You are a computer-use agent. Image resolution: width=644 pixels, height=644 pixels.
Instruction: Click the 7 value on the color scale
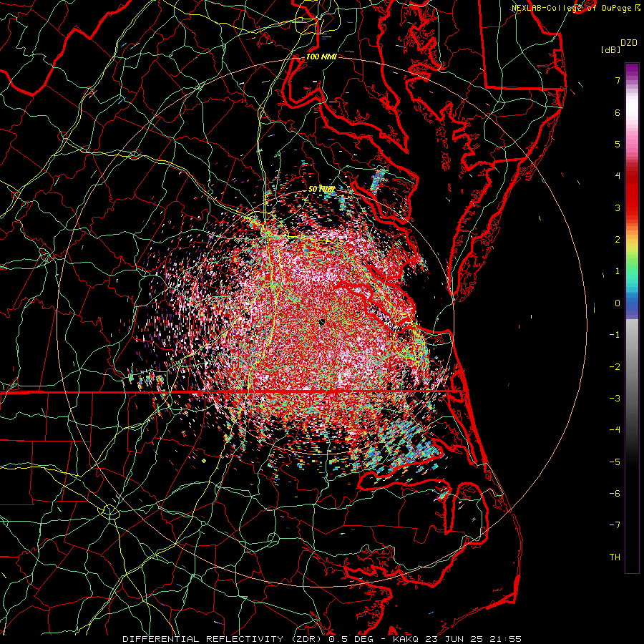[618, 80]
